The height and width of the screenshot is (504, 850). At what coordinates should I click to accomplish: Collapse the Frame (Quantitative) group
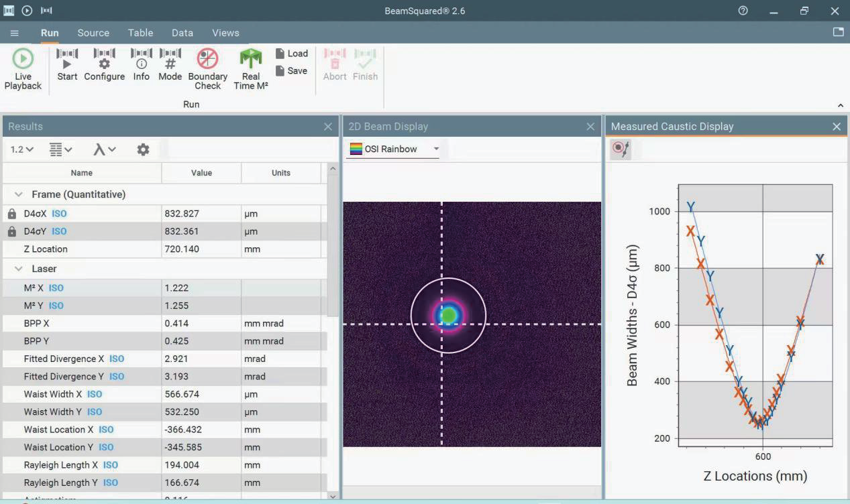pyautogui.click(x=19, y=194)
